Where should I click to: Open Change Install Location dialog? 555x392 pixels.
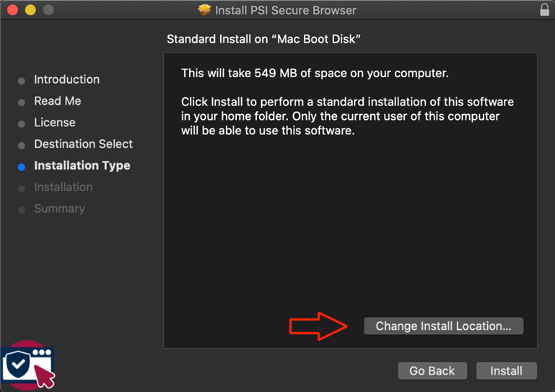(x=444, y=326)
